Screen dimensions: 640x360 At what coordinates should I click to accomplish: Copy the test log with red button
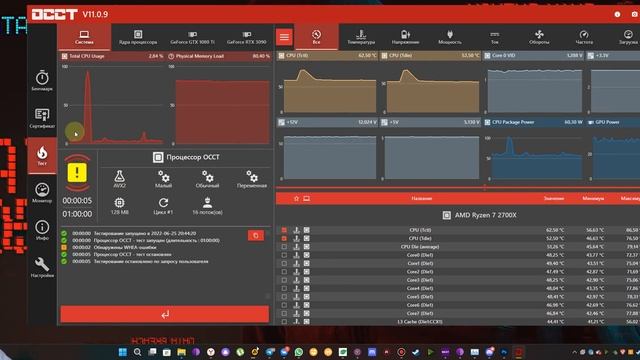point(256,236)
